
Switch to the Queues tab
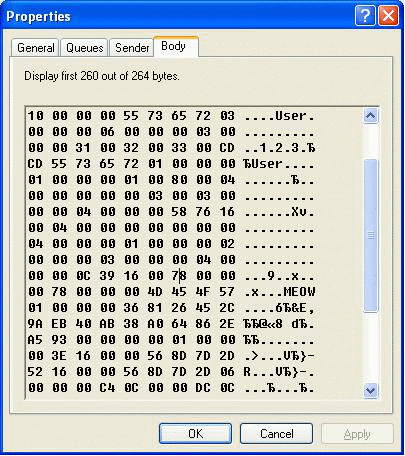coord(85,48)
